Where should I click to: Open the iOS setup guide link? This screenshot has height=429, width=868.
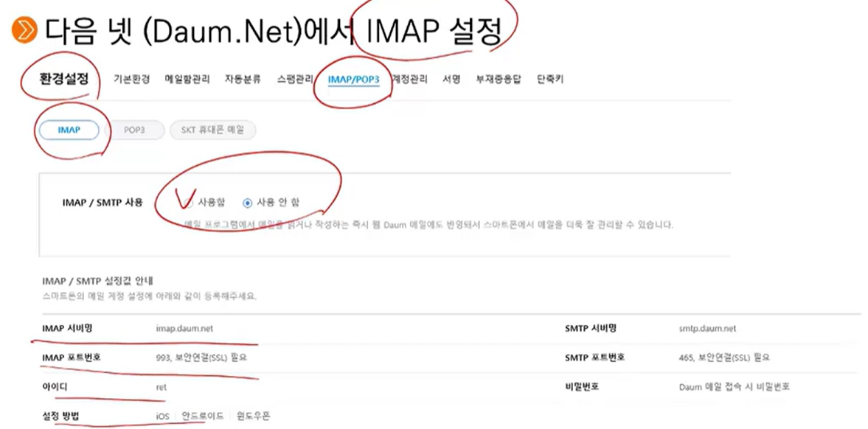tap(163, 416)
